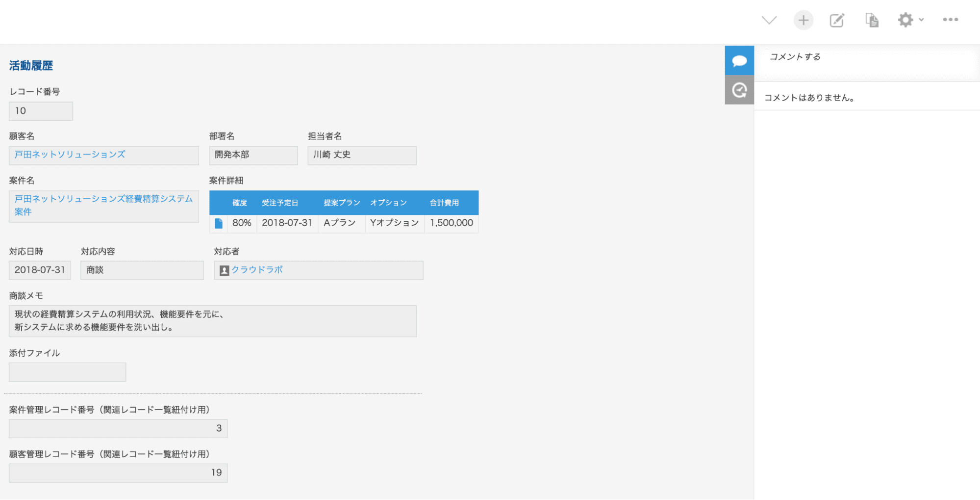Click the 対応日時 value 2018-07-31
The width and height of the screenshot is (980, 500).
(40, 270)
